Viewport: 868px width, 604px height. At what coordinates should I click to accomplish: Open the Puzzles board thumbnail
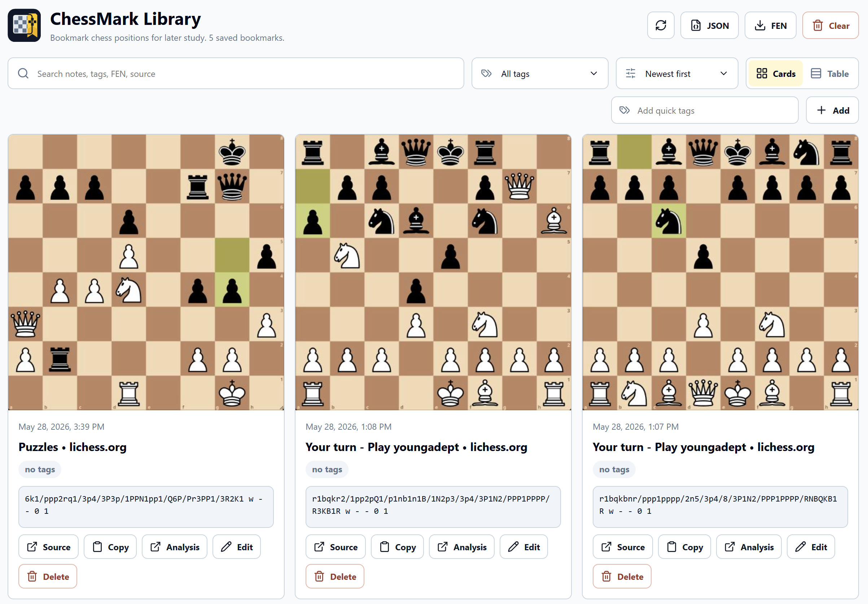146,272
